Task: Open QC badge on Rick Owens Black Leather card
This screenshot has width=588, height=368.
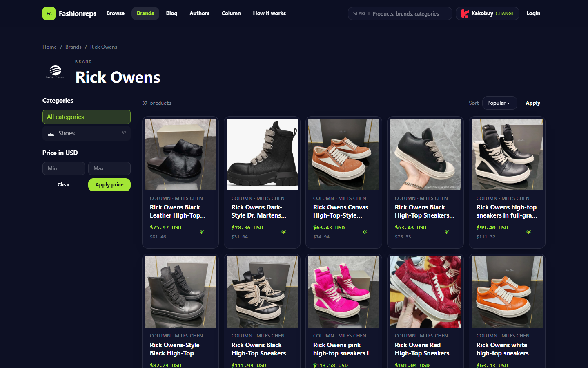Action: [202, 232]
